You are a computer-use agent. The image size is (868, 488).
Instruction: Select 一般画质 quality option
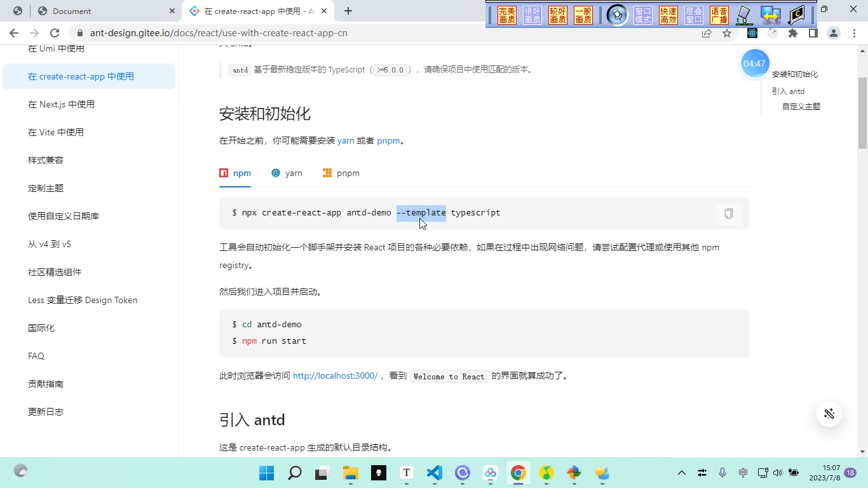coord(583,15)
